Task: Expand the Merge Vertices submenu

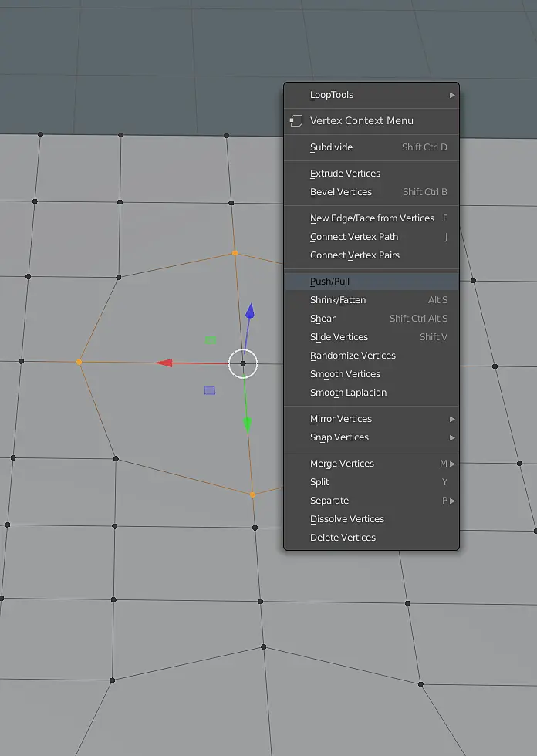Action: click(371, 464)
